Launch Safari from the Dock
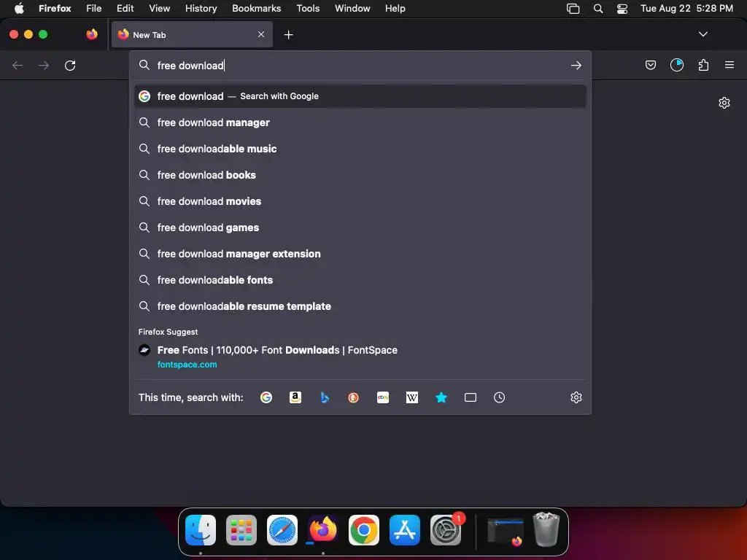Viewport: 747px width, 560px height. pyautogui.click(x=282, y=529)
